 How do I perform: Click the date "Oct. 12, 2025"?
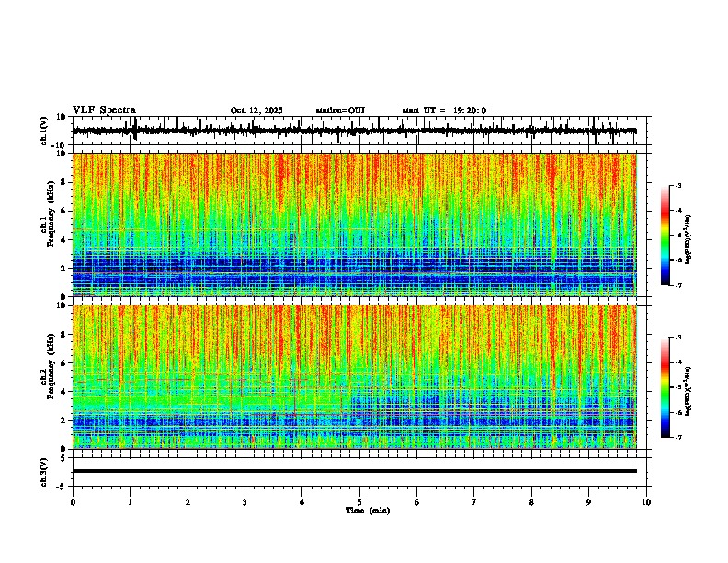point(256,110)
